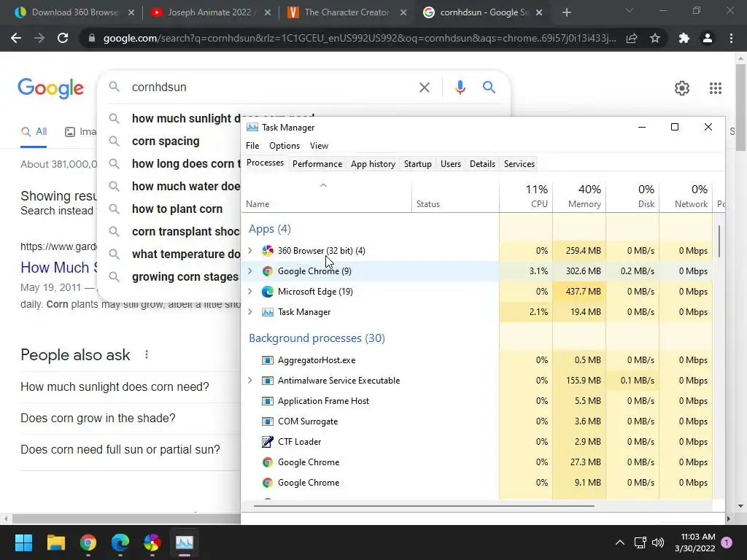The image size is (747, 560).
Task: Click the Google logo
Action: tap(51, 88)
